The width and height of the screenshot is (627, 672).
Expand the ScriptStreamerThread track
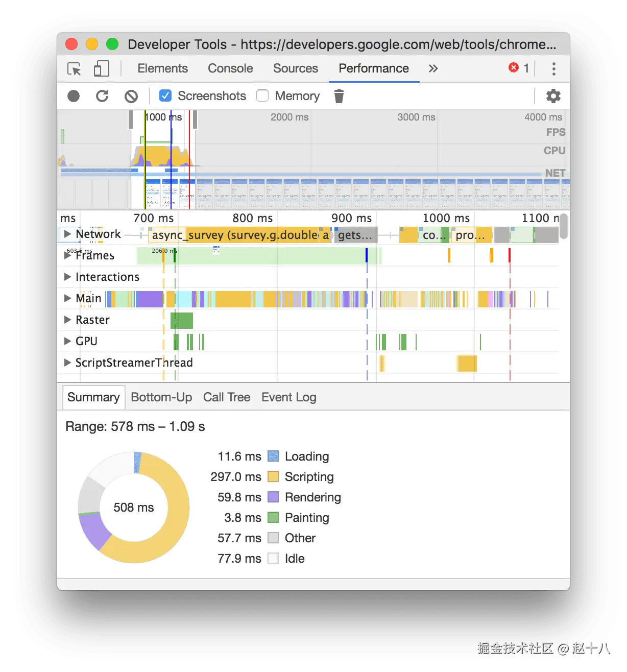67,363
